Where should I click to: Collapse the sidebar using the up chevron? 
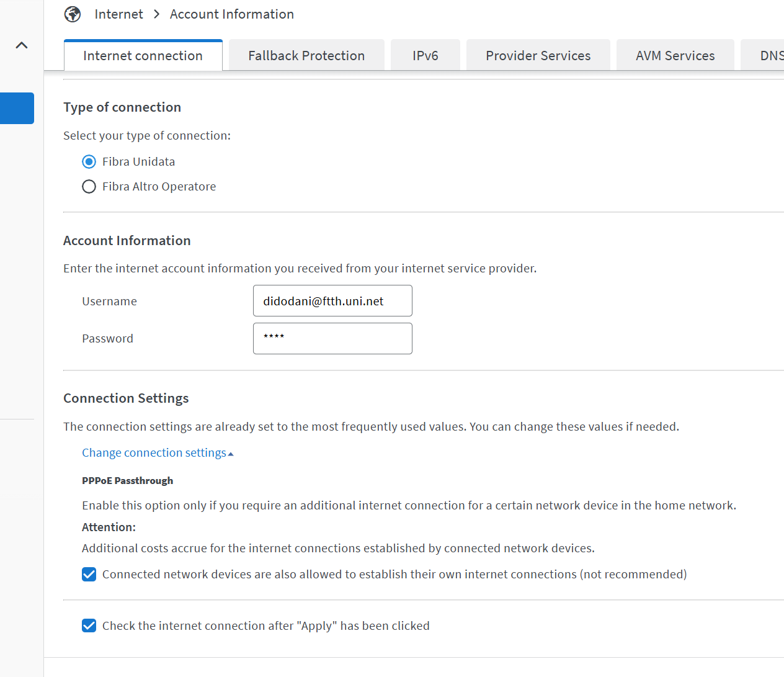(22, 45)
